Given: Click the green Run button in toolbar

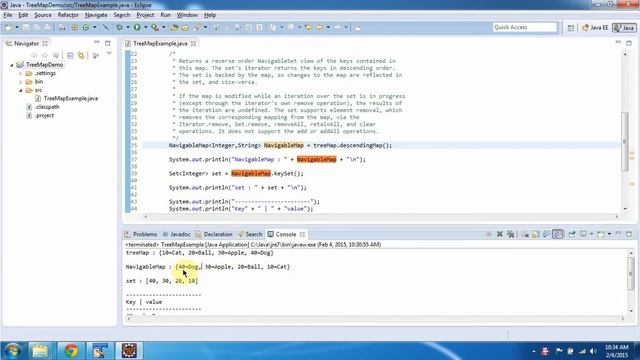Looking at the screenshot, I should [x=137, y=27].
